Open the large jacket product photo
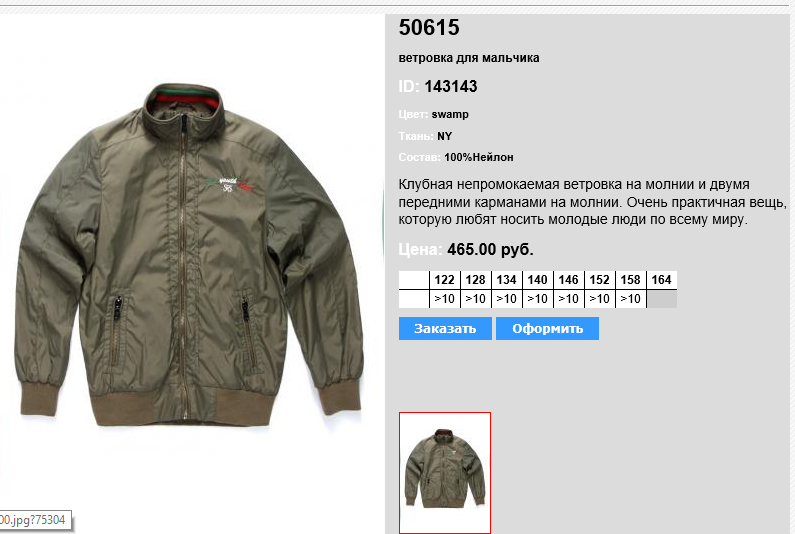The image size is (795, 534). 190,254
